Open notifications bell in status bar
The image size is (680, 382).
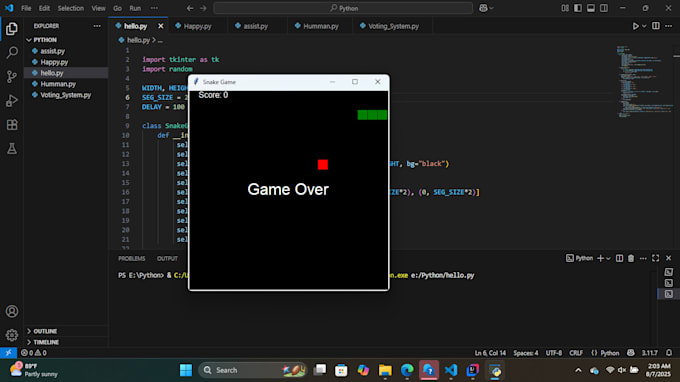669,353
